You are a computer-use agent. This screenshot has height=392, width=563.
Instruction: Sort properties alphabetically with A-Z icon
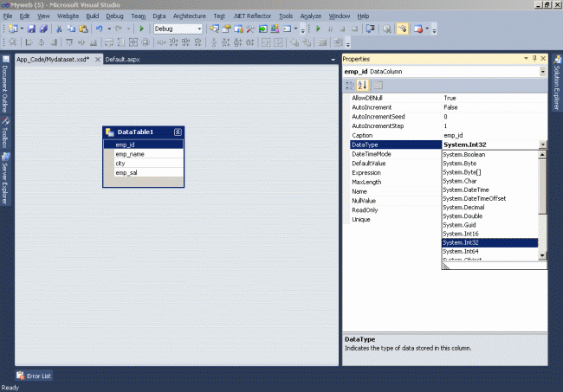tap(362, 85)
